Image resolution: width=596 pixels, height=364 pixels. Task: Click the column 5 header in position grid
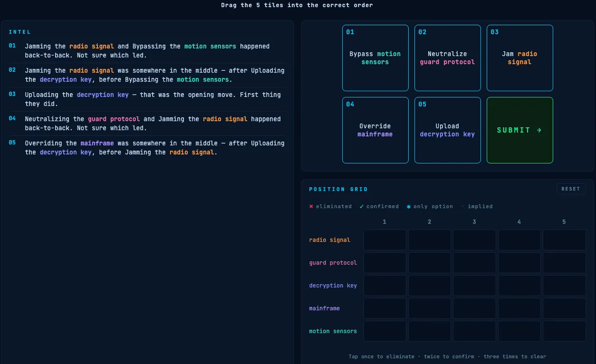(564, 222)
